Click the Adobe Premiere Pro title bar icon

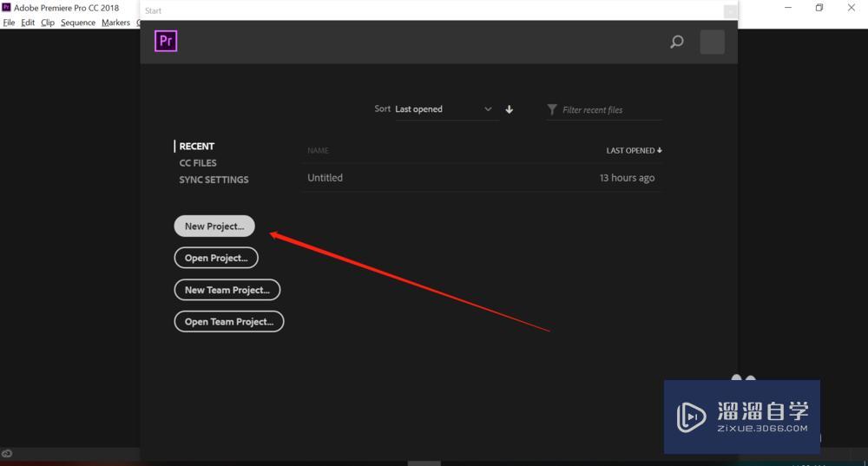pos(7,7)
